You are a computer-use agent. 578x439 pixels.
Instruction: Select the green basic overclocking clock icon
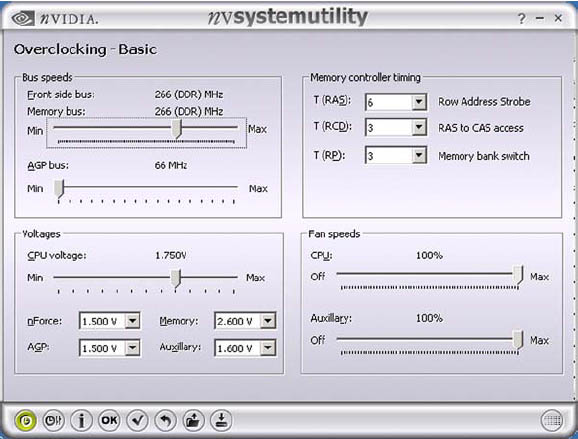coord(26,420)
